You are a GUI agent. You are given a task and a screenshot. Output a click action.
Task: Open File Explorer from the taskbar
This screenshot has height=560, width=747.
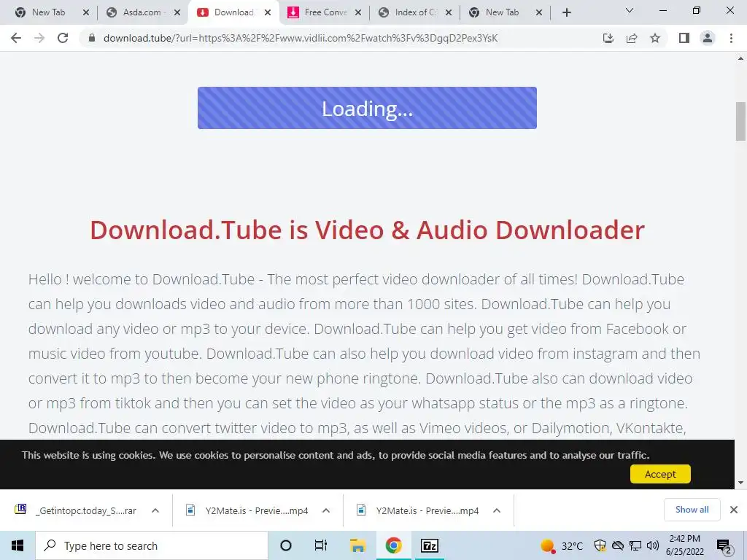357,545
